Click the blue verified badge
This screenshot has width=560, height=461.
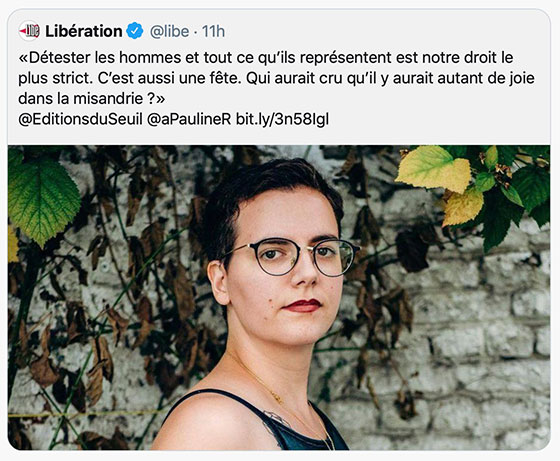click(135, 31)
